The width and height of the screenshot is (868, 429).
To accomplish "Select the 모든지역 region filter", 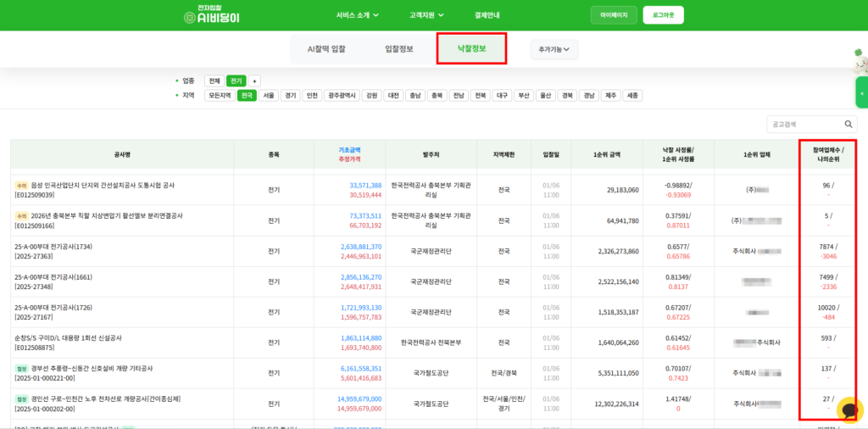I will [220, 96].
